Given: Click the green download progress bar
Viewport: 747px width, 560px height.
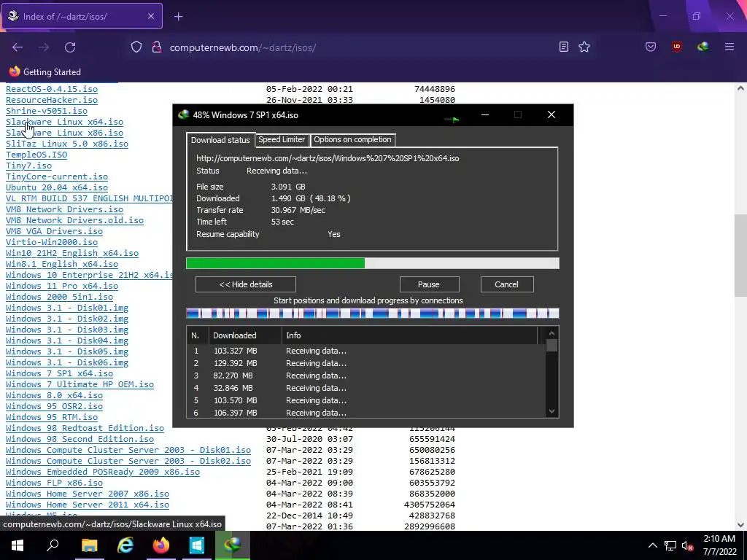Looking at the screenshot, I should click(372, 263).
